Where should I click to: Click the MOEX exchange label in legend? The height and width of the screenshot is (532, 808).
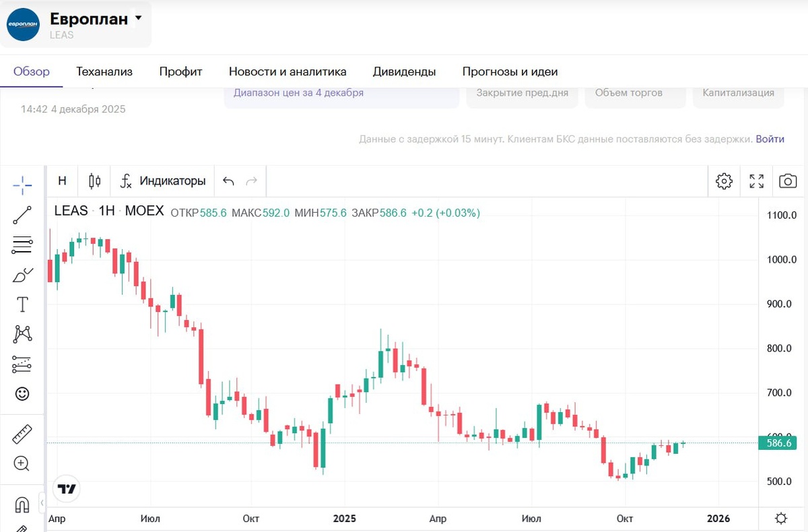click(x=145, y=211)
